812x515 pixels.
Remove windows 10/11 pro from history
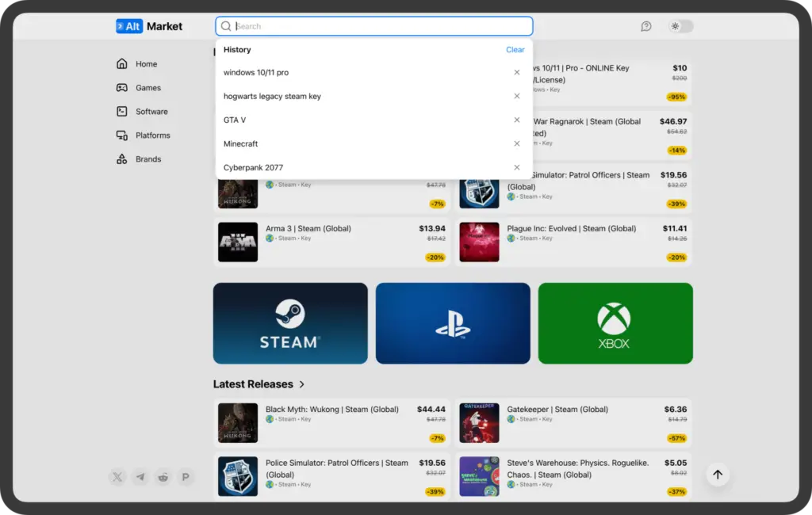(x=517, y=72)
